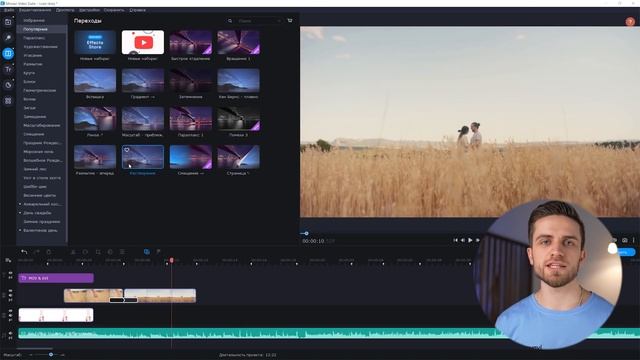Image resolution: width=640 pixels, height=360 pixels.
Task: Step back one frame in player
Action: point(462,240)
